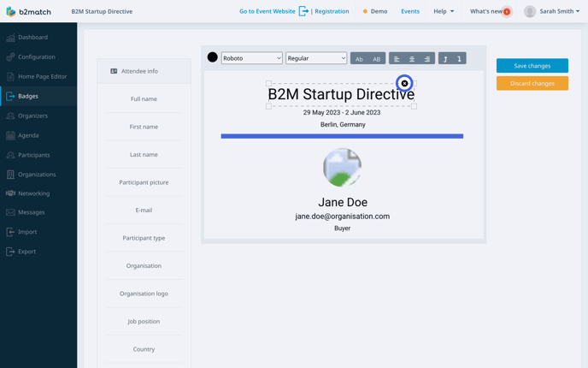
Task: Click the Save changes button
Action: pyautogui.click(x=532, y=66)
